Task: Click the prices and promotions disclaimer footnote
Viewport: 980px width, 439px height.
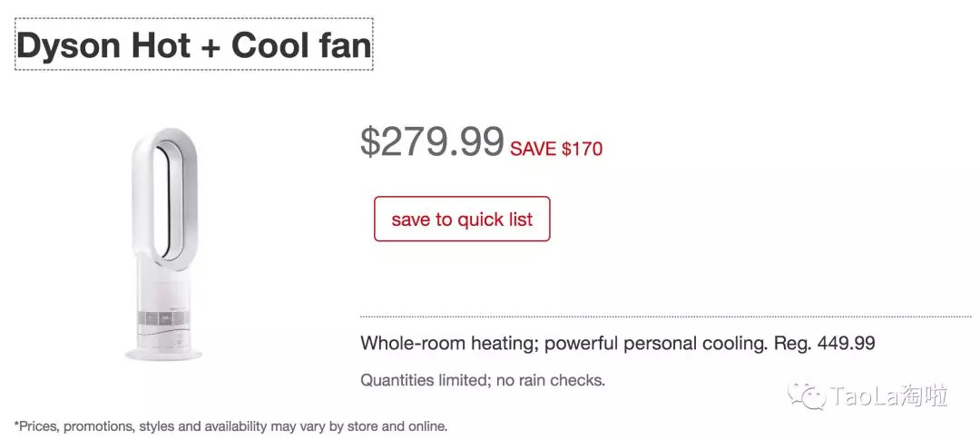Action: (x=231, y=425)
